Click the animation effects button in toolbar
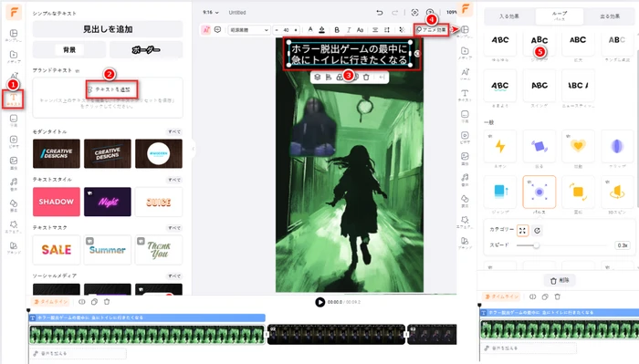Image resolution: width=639 pixels, height=364 pixels. tap(431, 30)
